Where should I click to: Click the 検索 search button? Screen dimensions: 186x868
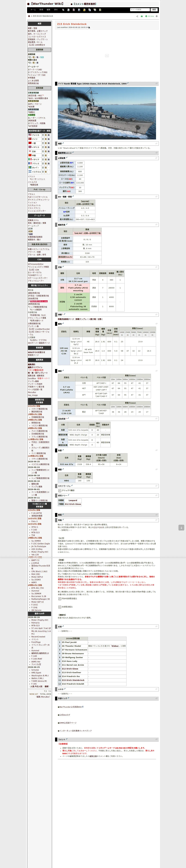point(154,10)
